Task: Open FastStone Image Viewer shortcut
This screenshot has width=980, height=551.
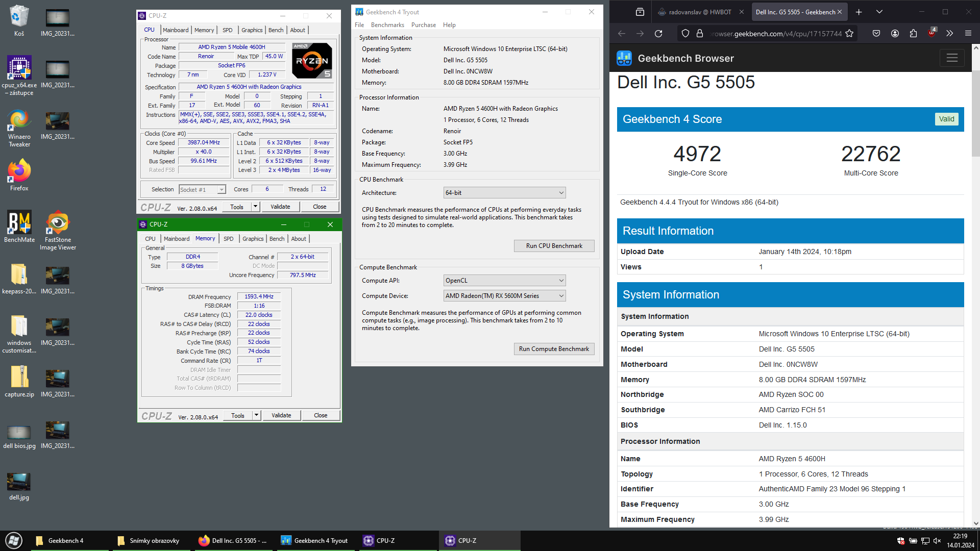Action: pyautogui.click(x=58, y=231)
